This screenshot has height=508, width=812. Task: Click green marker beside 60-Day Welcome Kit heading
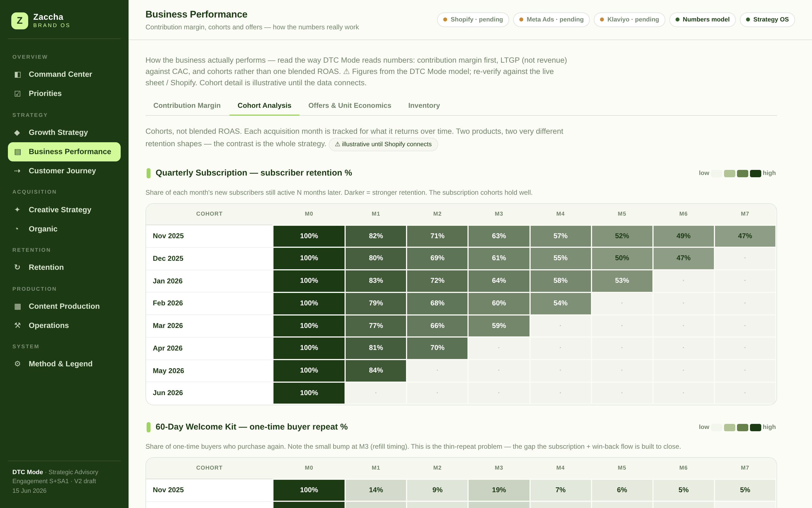coord(148,427)
